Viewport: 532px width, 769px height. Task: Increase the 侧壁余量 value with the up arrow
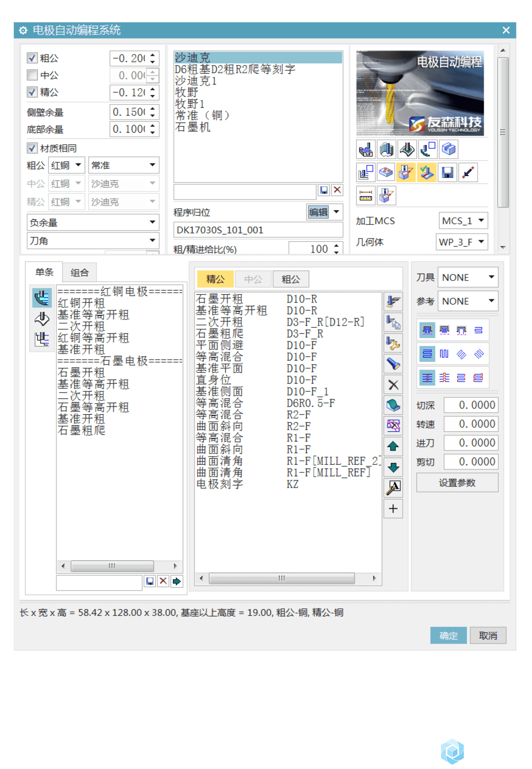tap(153, 108)
